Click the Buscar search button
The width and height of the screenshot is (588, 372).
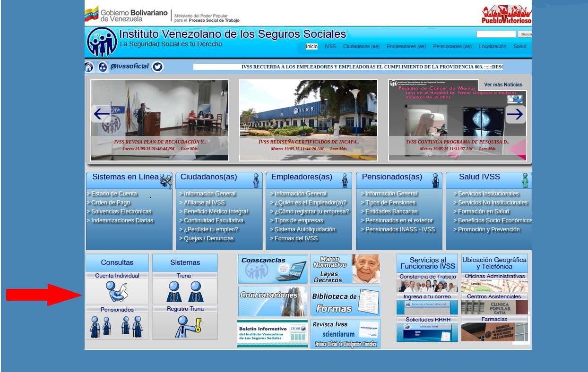525,34
